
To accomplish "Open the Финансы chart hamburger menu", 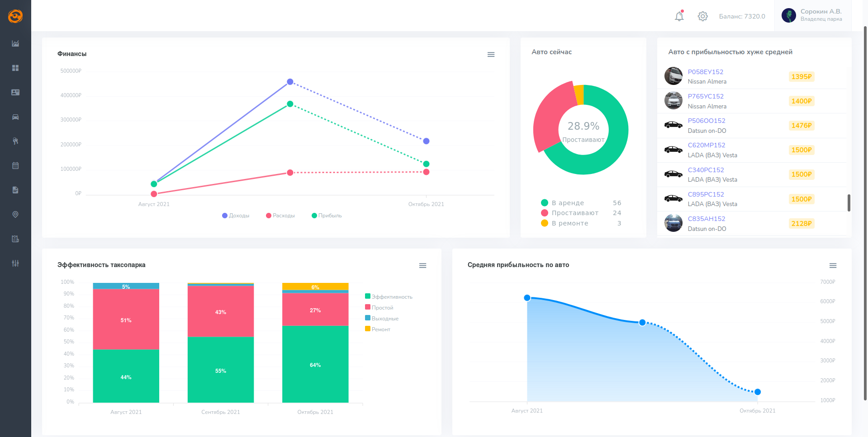I will click(491, 54).
